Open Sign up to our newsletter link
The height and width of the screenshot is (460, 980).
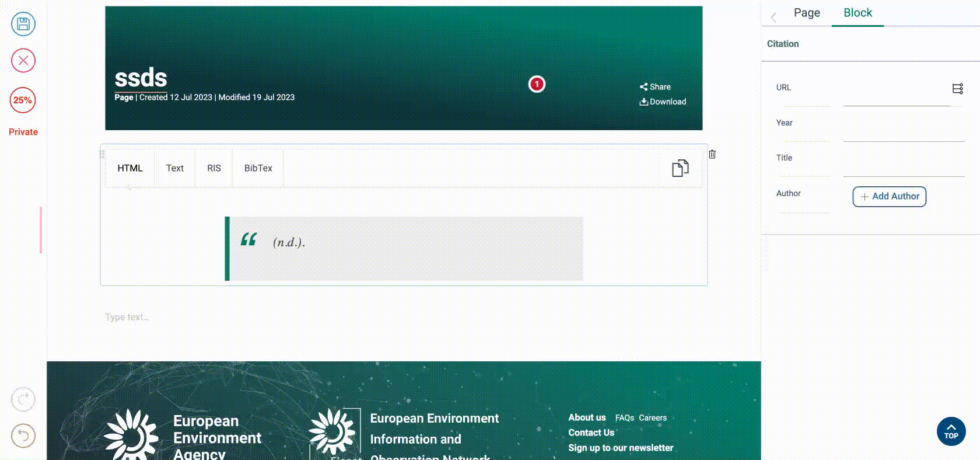[x=621, y=448]
